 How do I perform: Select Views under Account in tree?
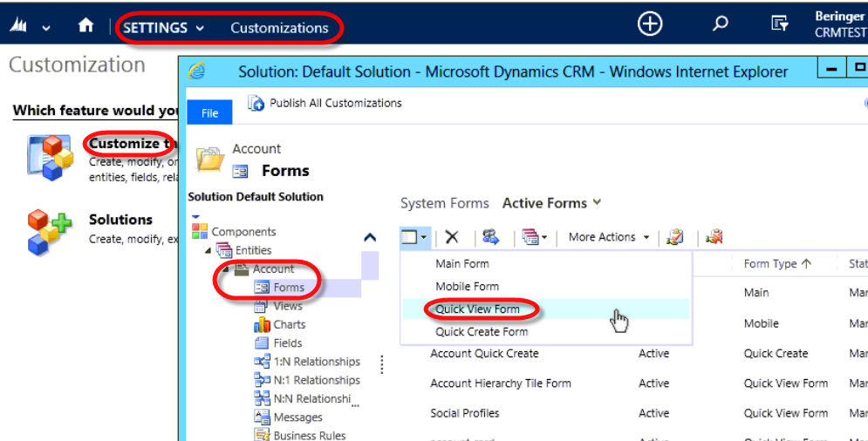click(x=288, y=306)
